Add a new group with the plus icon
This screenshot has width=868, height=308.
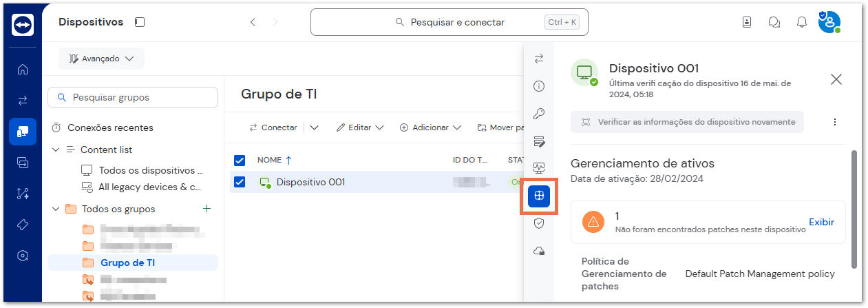point(207,209)
